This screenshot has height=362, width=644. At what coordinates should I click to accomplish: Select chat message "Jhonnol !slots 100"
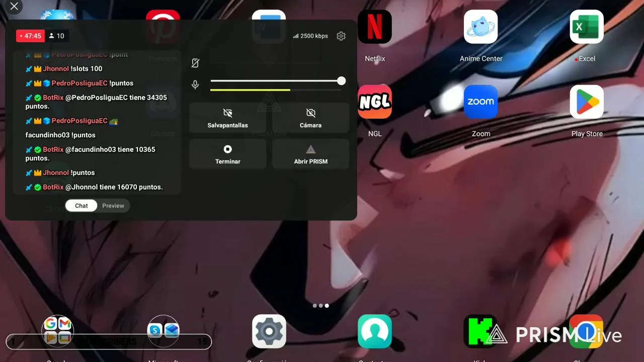click(x=64, y=69)
